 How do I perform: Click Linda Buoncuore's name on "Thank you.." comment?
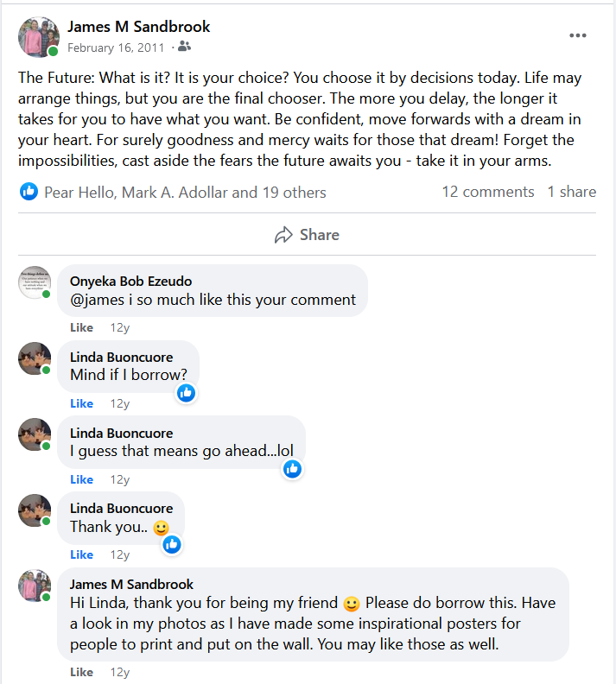point(121,508)
